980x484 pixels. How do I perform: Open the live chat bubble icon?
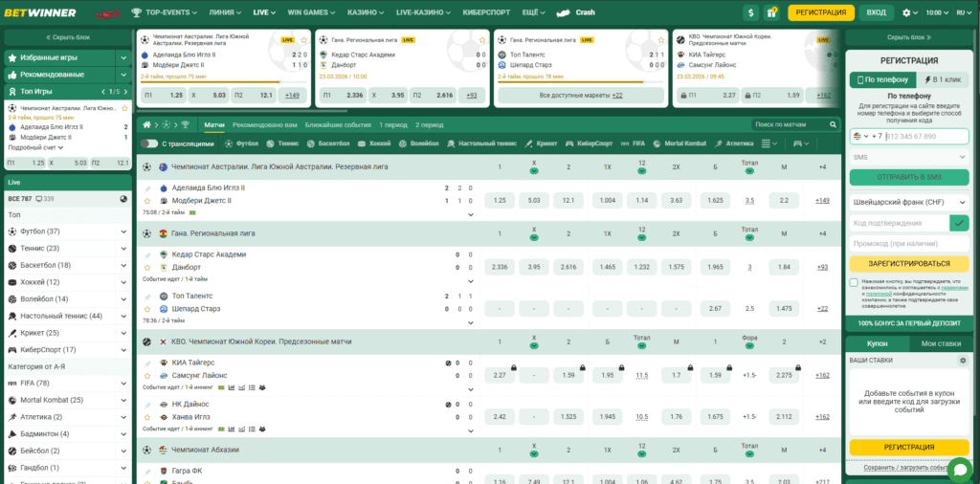pyautogui.click(x=959, y=468)
